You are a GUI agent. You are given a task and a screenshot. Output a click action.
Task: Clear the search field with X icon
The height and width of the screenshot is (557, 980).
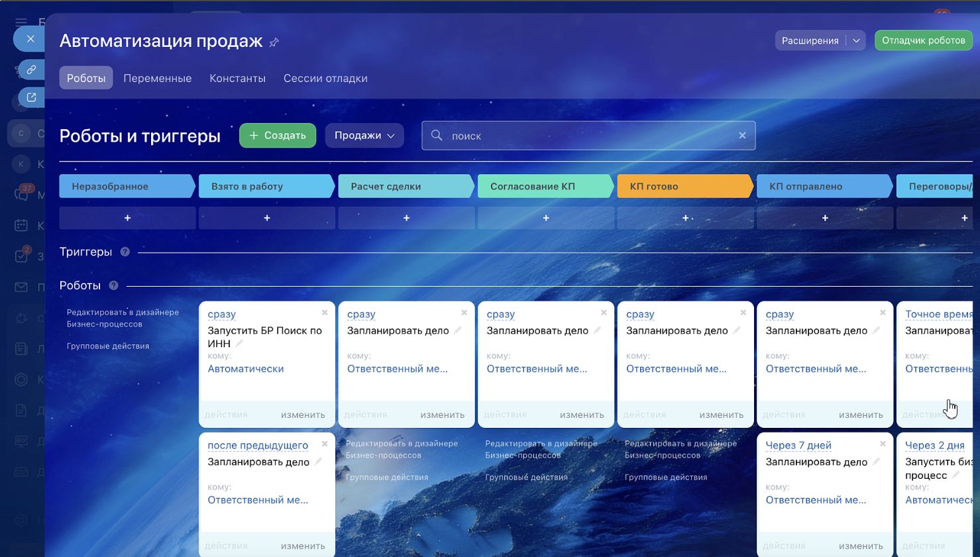pos(742,136)
